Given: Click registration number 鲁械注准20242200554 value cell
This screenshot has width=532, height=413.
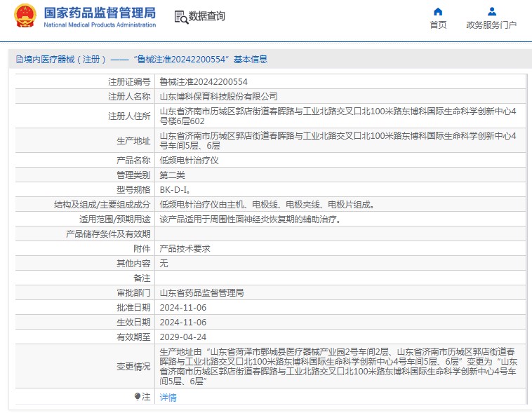Looking at the screenshot, I should point(204,82).
